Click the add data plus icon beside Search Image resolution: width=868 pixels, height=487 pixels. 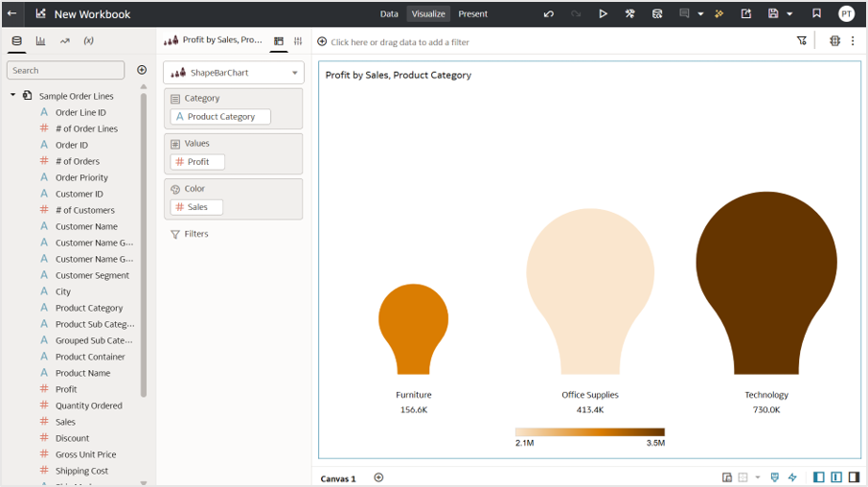click(142, 70)
